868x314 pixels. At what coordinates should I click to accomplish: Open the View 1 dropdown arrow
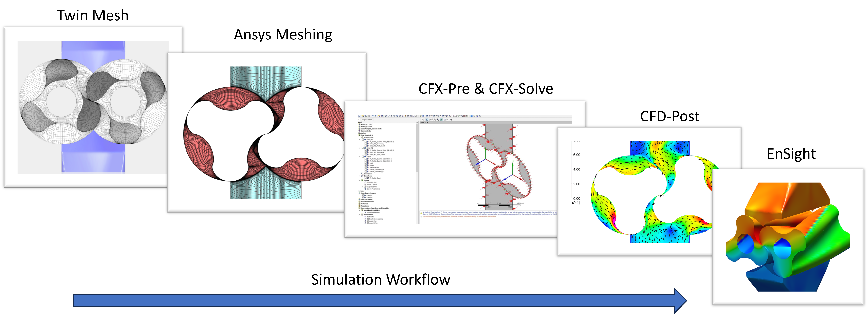(427, 122)
